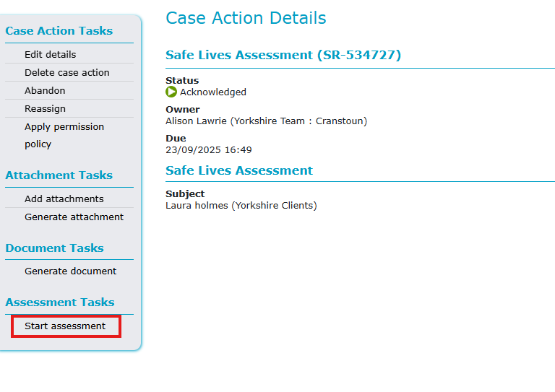Screen dimensions: 555x392
Task: Click subject Laura holmes (Yorkshire Clients)
Action: 241,205
